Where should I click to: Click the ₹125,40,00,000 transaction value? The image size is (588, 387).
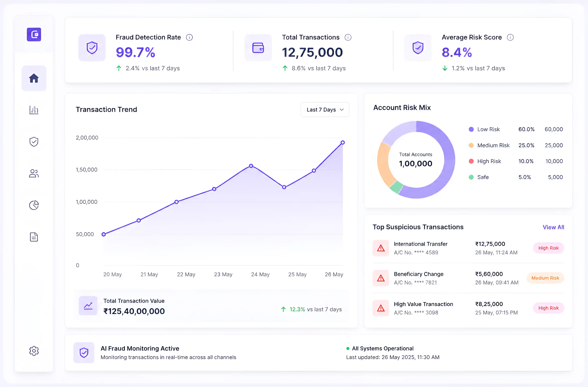134,311
